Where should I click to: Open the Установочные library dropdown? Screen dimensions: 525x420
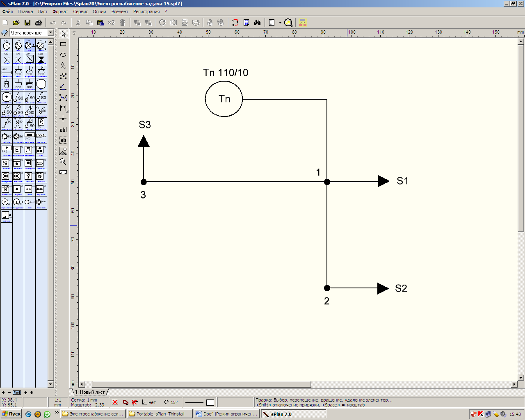[51, 32]
